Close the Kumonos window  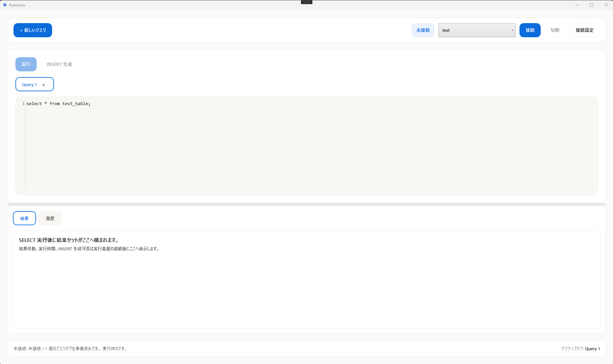(606, 5)
